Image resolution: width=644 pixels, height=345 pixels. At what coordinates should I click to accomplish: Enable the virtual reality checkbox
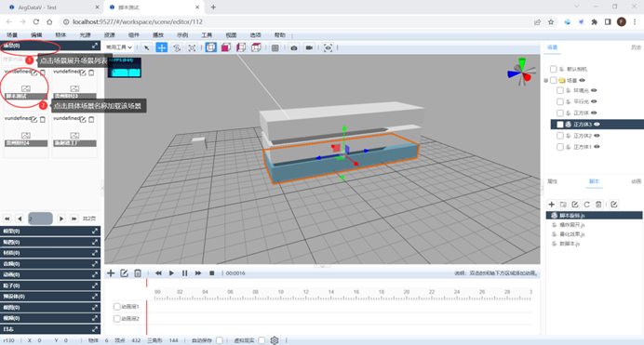point(262,340)
